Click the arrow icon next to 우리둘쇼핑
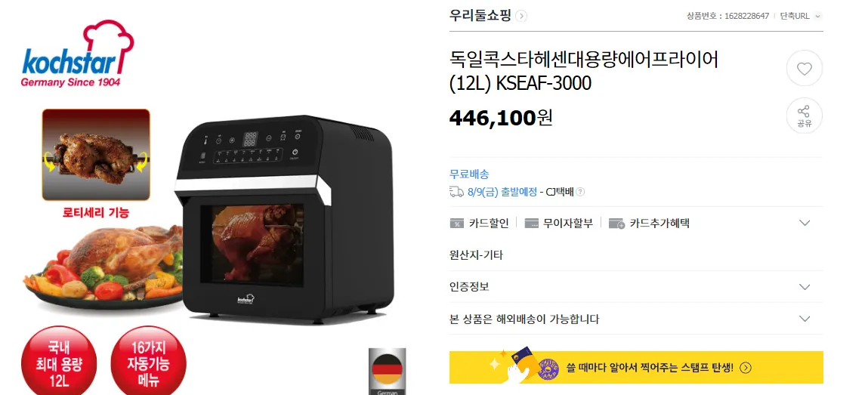The image size is (868, 395). [x=521, y=16]
